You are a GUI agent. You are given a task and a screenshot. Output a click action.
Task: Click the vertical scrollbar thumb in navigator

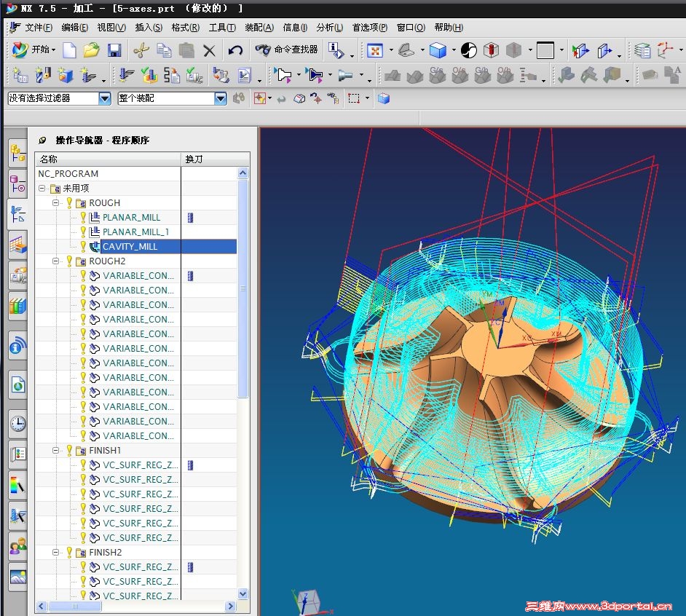pyautogui.click(x=243, y=289)
